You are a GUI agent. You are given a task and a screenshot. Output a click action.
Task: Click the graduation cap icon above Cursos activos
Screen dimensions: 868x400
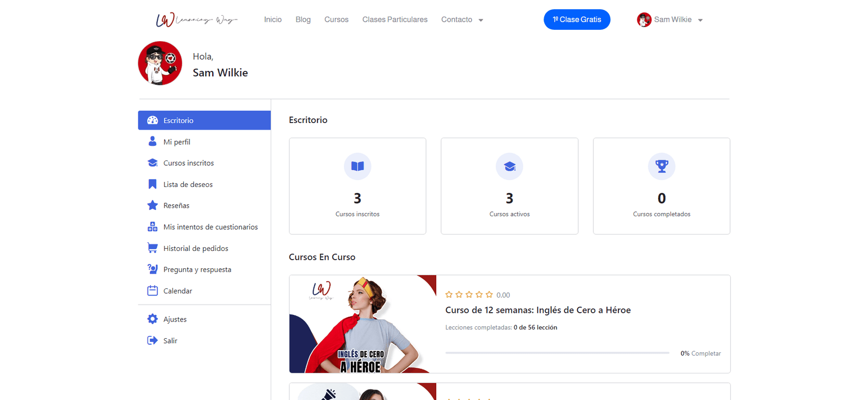click(x=509, y=166)
